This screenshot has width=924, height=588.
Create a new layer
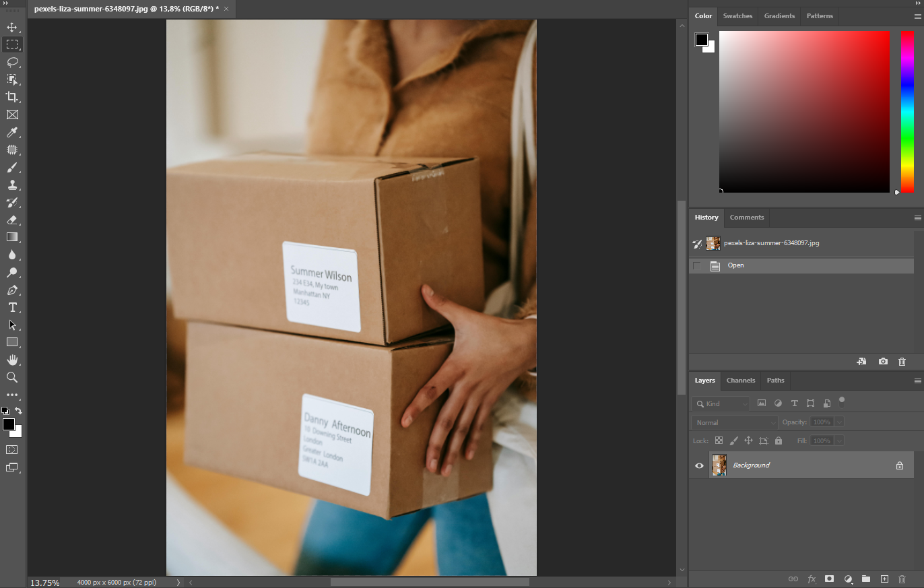pos(885,579)
